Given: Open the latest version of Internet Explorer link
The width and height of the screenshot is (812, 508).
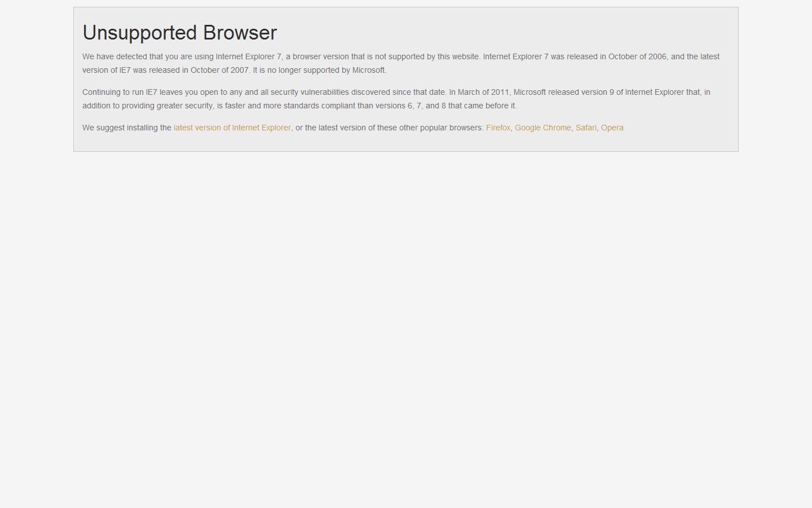Looking at the screenshot, I should tap(232, 128).
